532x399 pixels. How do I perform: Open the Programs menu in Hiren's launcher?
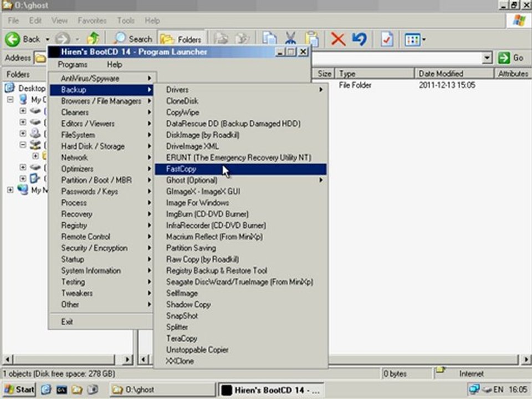point(72,64)
